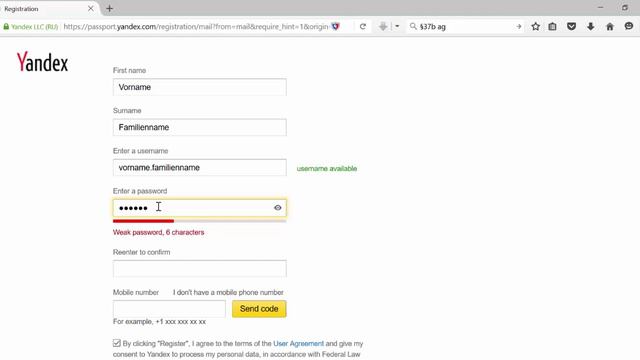Click the password strength bar
Screen dimensions: 640x360
click(x=200, y=221)
